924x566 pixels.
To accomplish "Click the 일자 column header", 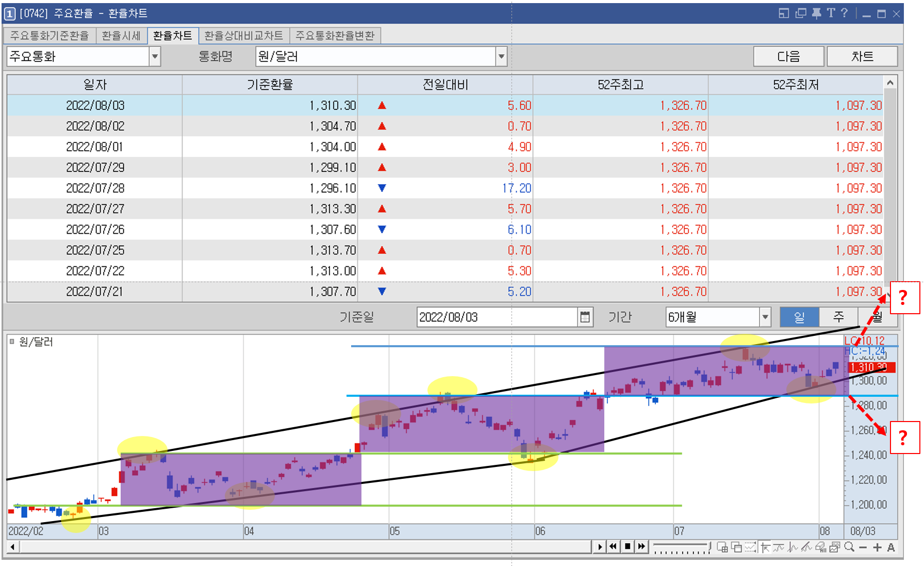I will pos(95,85).
